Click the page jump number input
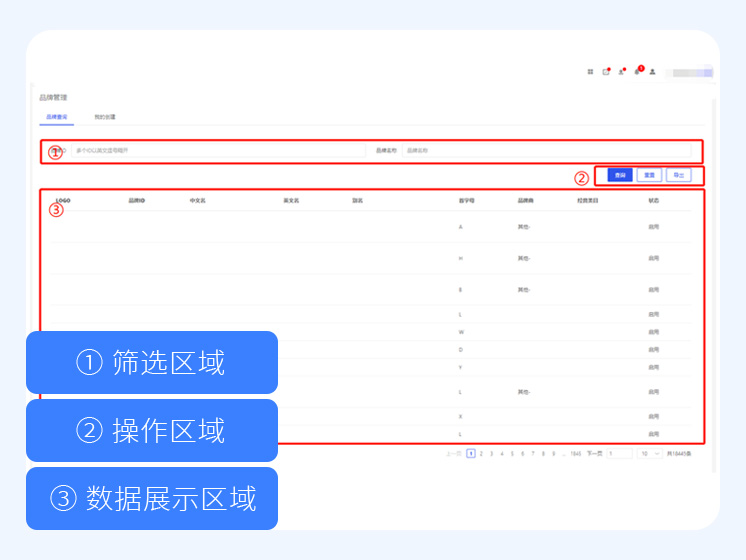This screenshot has height=560, width=746. point(620,454)
